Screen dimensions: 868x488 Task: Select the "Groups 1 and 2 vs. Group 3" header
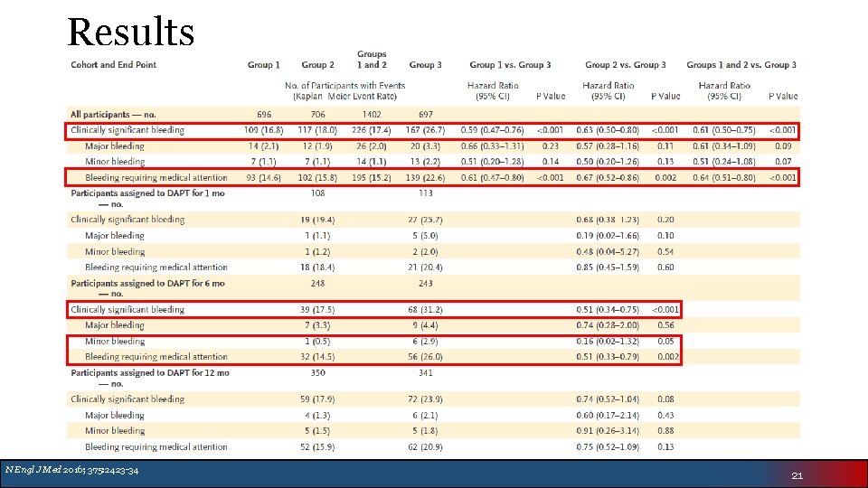tap(741, 65)
